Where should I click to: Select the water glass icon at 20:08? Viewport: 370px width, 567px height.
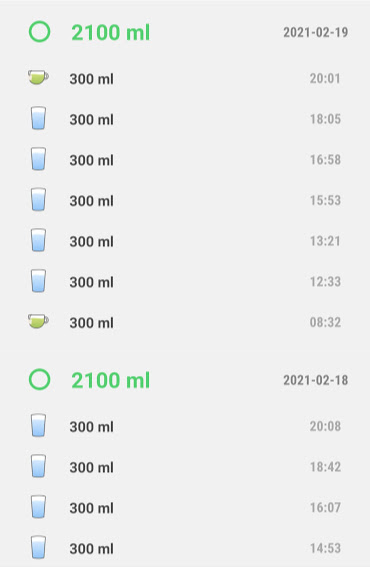tap(38, 426)
